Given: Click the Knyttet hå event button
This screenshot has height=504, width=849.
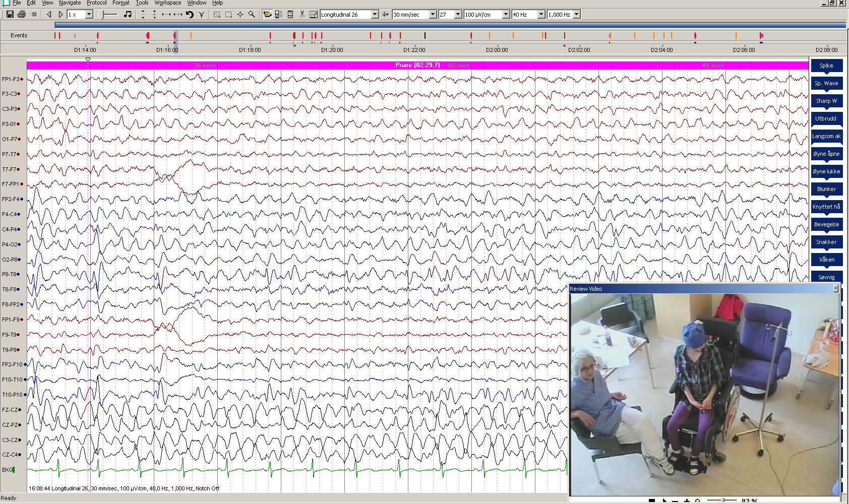Looking at the screenshot, I should [x=826, y=207].
